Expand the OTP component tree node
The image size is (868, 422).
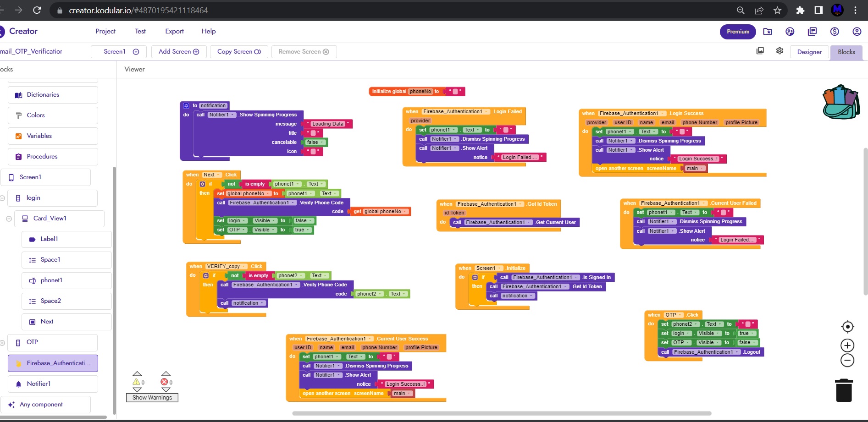(x=2, y=342)
